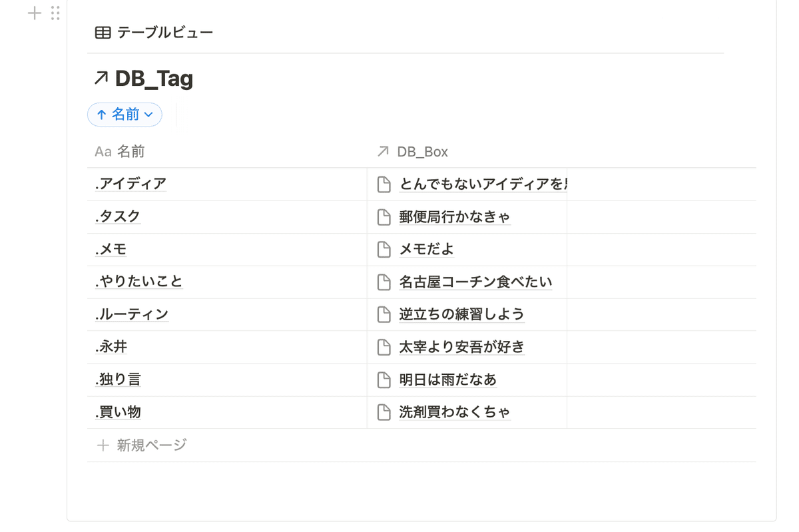The height and width of the screenshot is (532, 799).
Task: Click page icon beside 明日は雨だなあ
Action: (x=384, y=380)
